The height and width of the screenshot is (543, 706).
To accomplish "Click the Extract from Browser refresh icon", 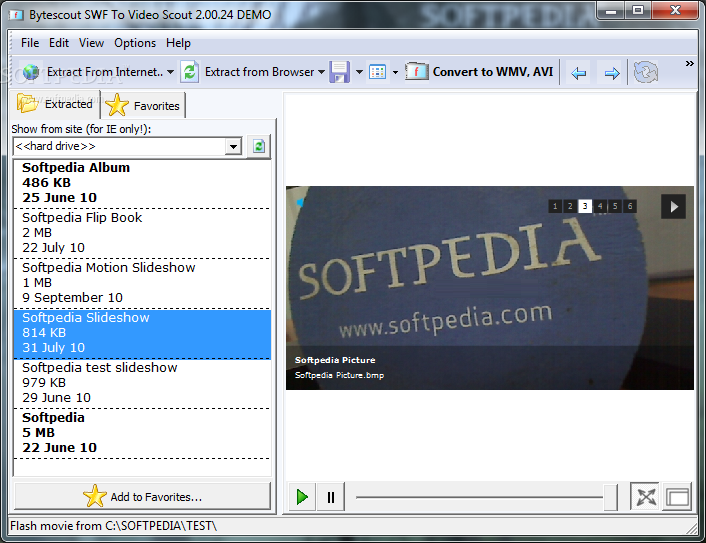I will click(190, 72).
